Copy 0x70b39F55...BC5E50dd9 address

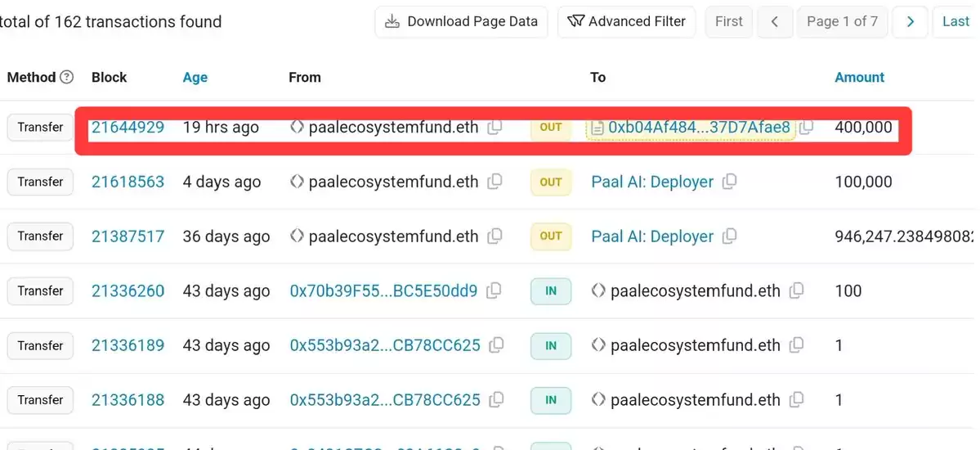point(494,291)
